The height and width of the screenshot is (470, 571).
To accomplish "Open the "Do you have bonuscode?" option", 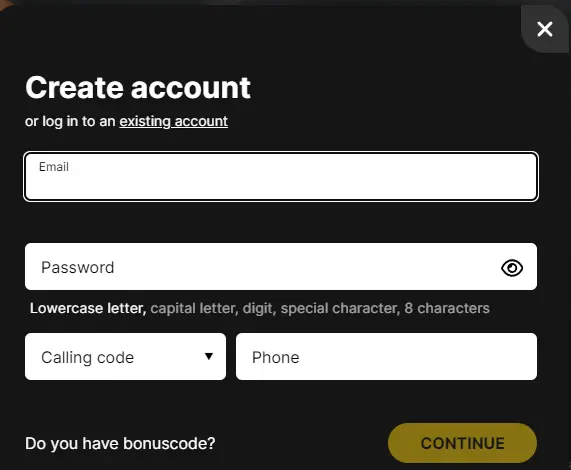I will coord(120,443).
